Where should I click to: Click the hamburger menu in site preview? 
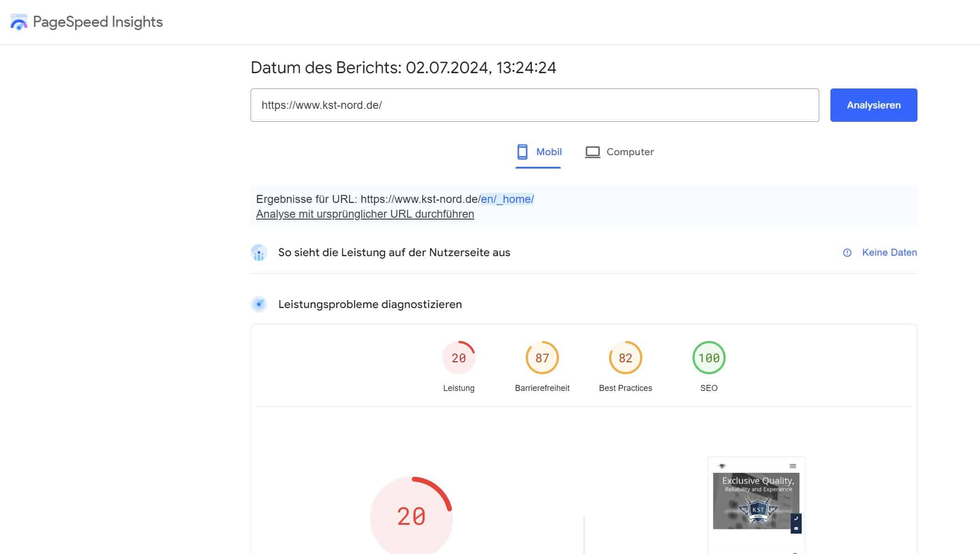coord(792,466)
